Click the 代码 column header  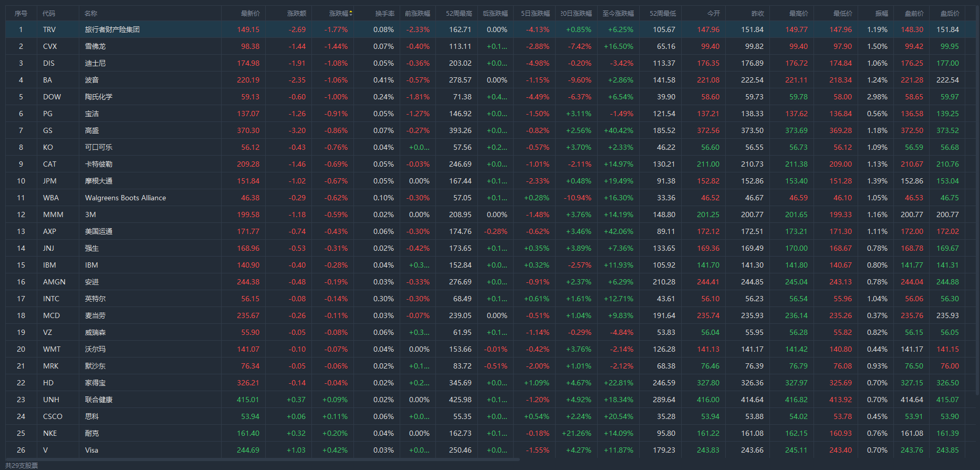tap(49, 13)
